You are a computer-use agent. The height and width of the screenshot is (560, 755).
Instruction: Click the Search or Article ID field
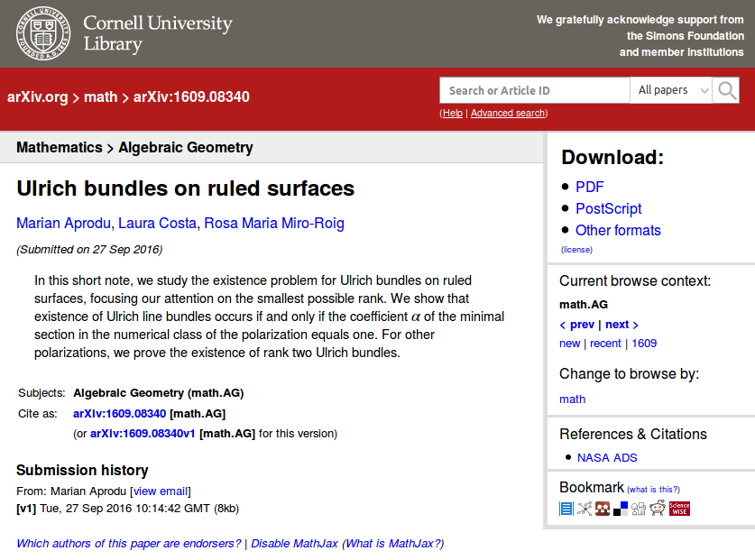click(534, 90)
